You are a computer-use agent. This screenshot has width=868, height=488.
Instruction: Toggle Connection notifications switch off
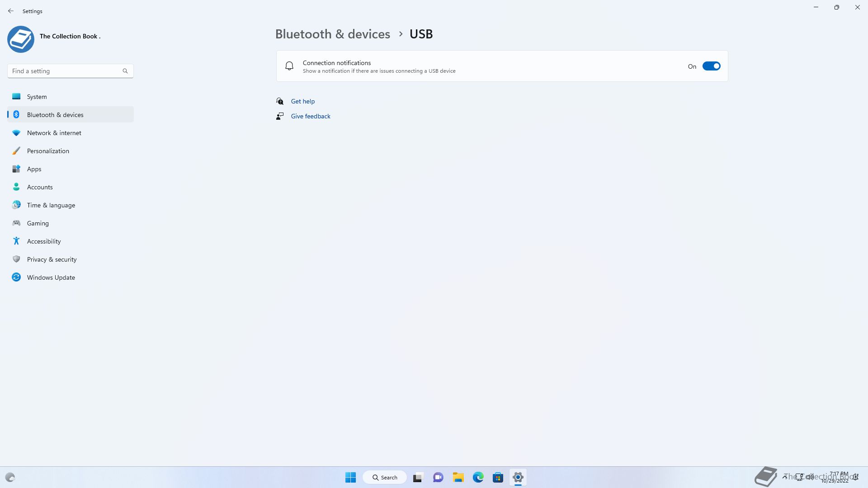tap(711, 66)
